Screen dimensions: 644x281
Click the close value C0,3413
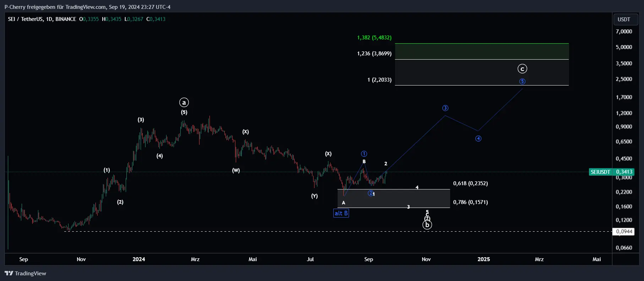156,19
